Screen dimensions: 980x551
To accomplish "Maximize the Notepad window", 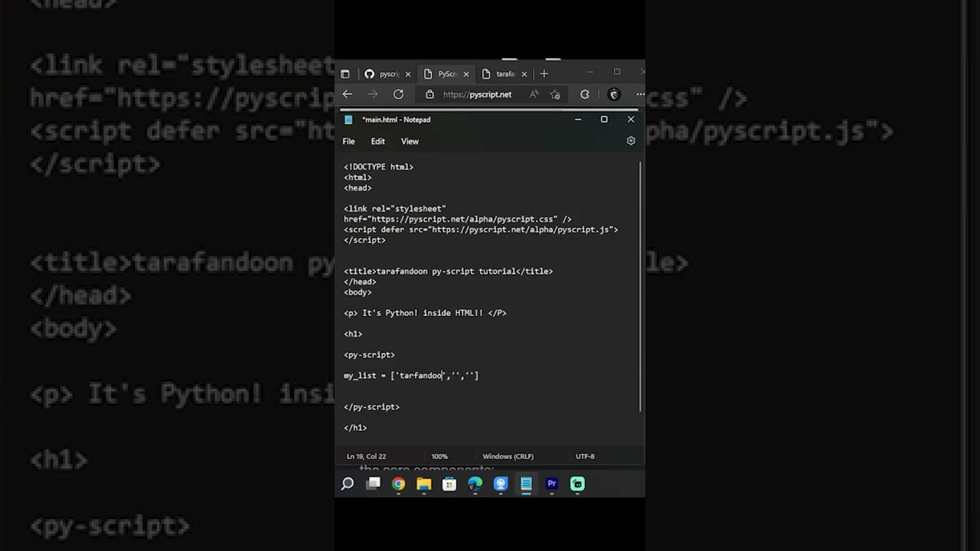I will [x=604, y=119].
